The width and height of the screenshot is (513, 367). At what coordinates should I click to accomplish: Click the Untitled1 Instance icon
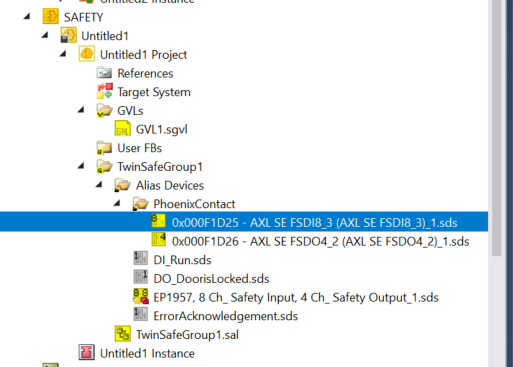(x=87, y=352)
